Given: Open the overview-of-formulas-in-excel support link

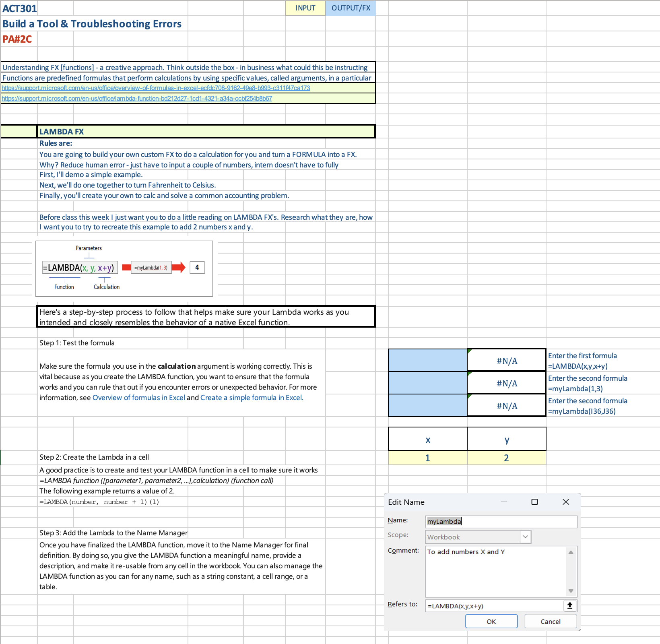Looking at the screenshot, I should pos(156,88).
